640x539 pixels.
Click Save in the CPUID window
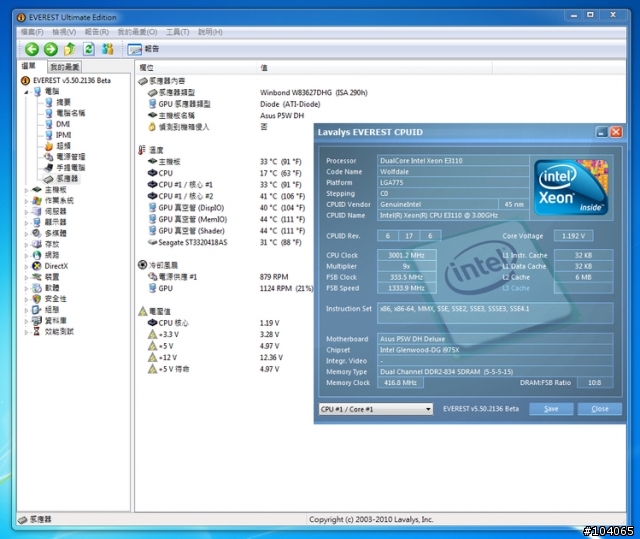(551, 409)
